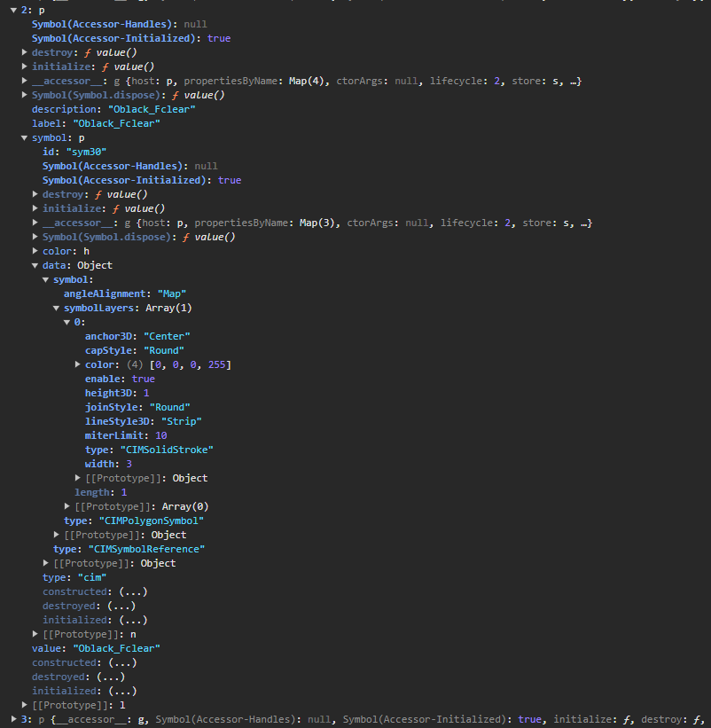711x728 pixels.
Task: Expand the collapsed 3: p object
Action: tap(14, 719)
